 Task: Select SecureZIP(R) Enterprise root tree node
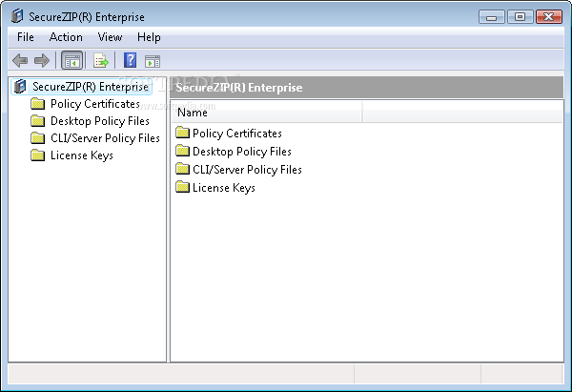[x=91, y=87]
